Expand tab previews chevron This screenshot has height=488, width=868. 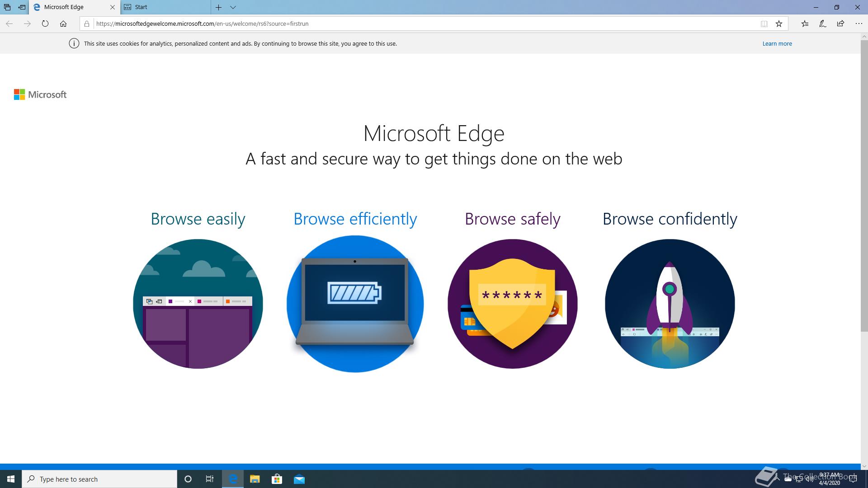pos(233,7)
